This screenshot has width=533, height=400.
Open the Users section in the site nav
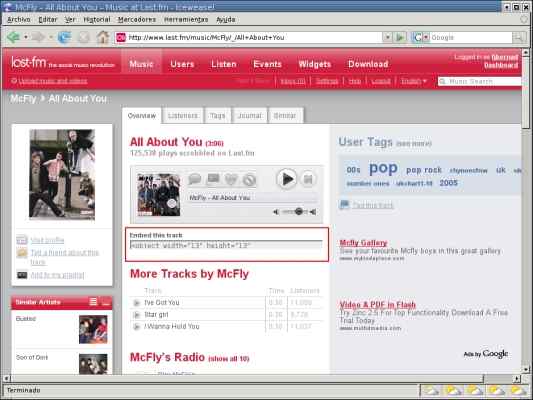[182, 64]
